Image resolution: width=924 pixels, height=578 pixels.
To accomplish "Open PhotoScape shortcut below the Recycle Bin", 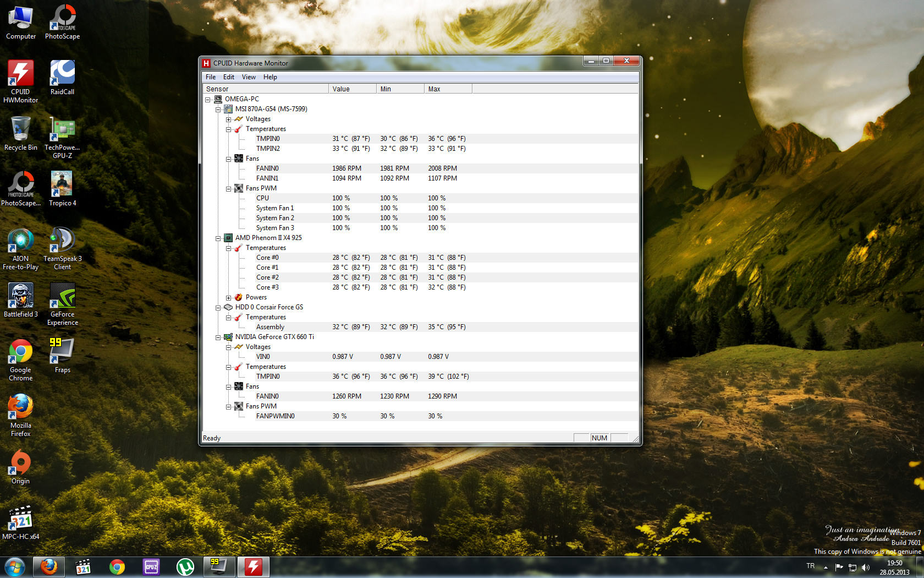I will pos(21,189).
